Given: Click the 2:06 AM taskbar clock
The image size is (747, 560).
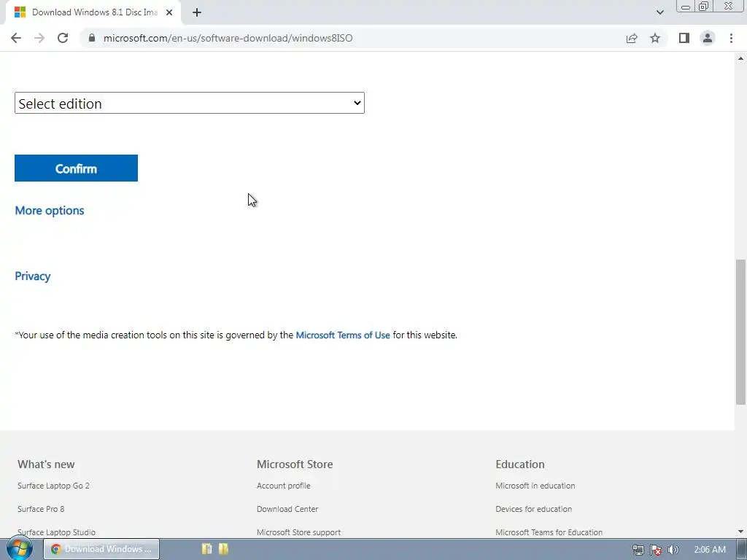Looking at the screenshot, I should [x=710, y=550].
